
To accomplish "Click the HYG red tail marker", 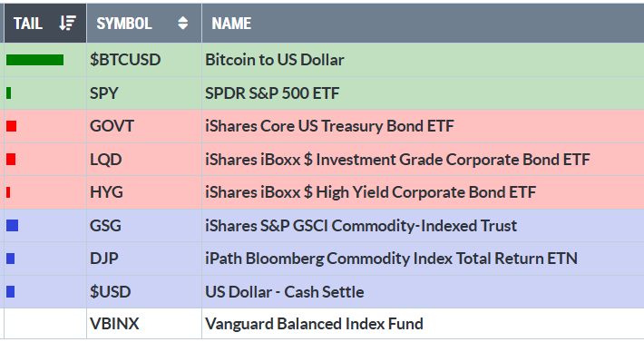I will click(8, 192).
